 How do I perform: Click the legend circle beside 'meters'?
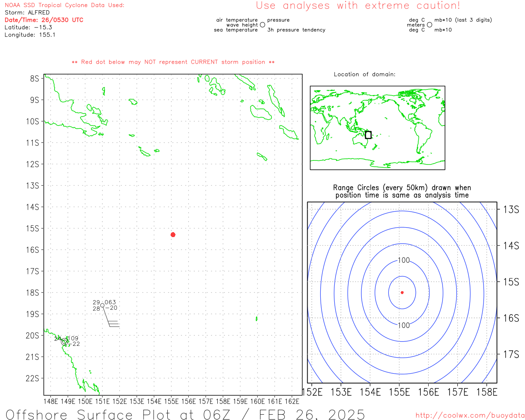coord(429,25)
